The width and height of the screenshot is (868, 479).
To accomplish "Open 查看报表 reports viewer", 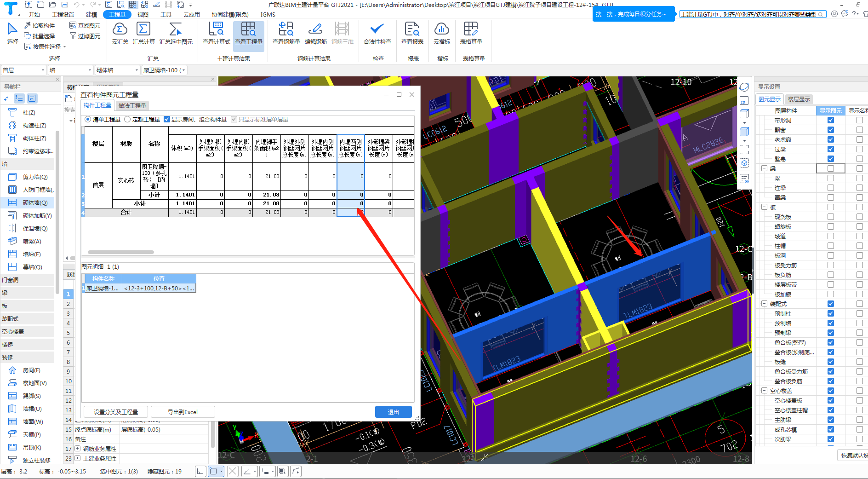I will point(412,33).
